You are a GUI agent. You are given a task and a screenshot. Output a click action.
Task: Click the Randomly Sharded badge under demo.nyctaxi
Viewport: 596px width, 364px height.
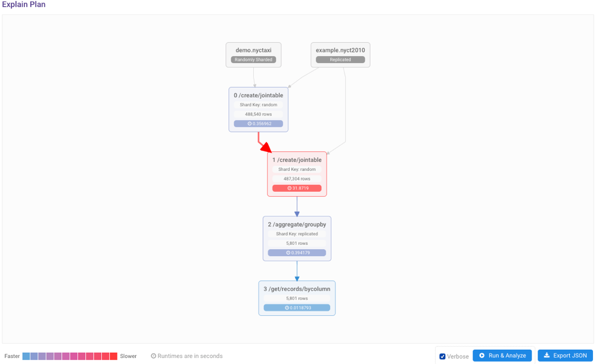[x=253, y=60]
